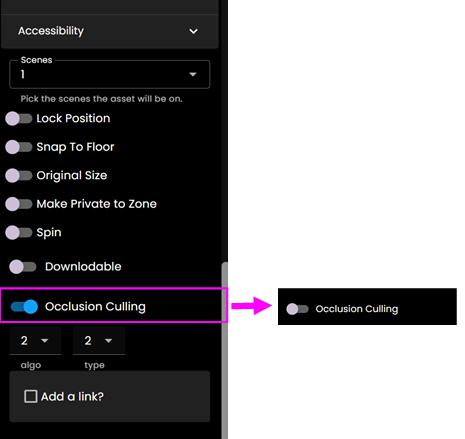
Task: Open the Scenes dropdown
Action: point(110,74)
